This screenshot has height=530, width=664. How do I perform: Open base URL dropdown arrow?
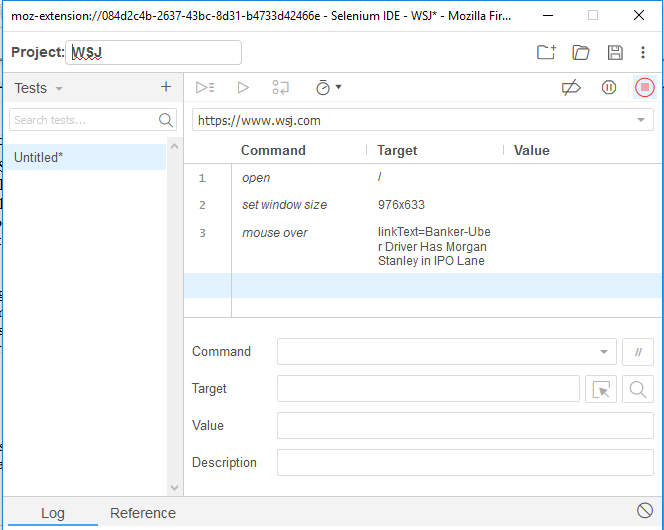(641, 120)
